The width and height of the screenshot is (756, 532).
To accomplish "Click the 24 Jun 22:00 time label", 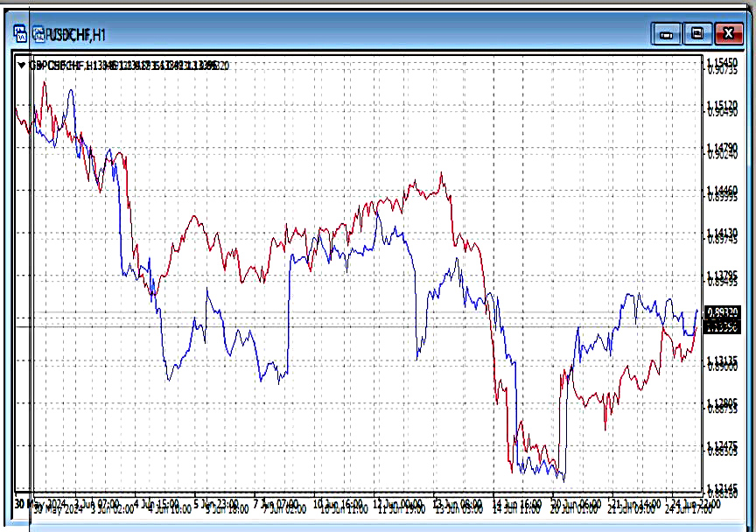I will pos(696,504).
